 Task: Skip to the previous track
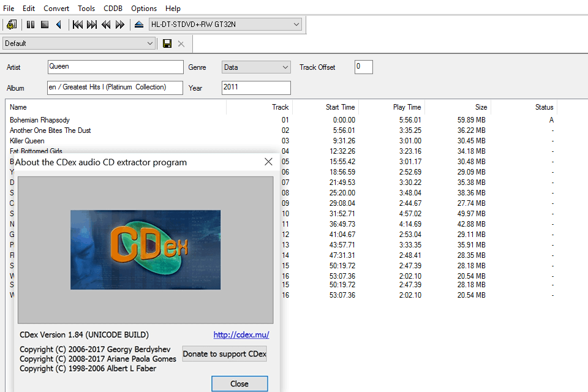click(x=78, y=24)
